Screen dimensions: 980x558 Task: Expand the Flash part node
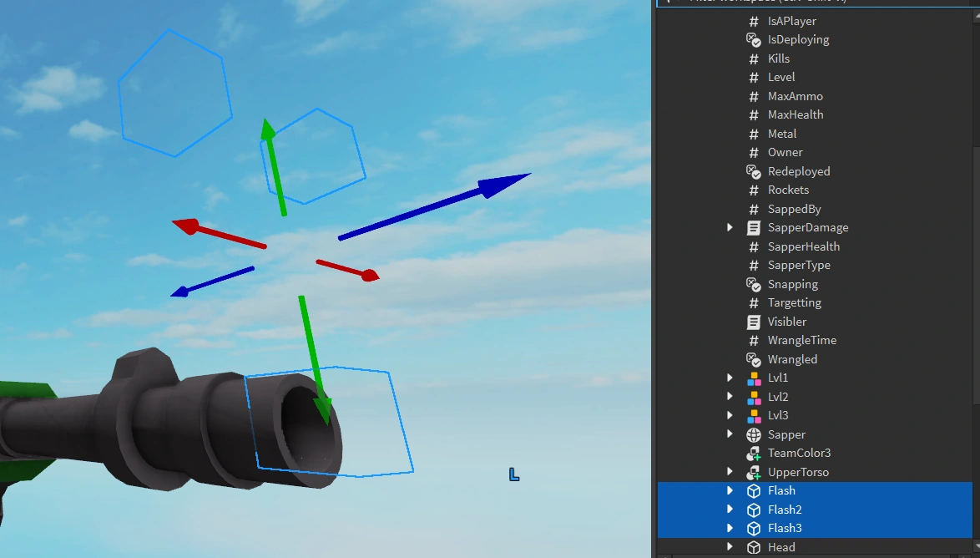[x=730, y=490]
